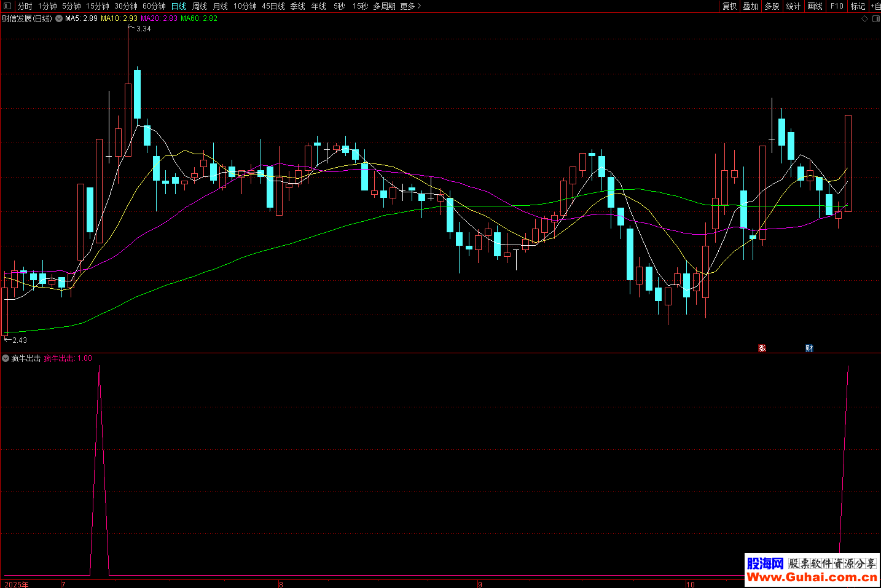Click the 3.34 peak price label
Screen dimensions: 881x588
point(143,29)
